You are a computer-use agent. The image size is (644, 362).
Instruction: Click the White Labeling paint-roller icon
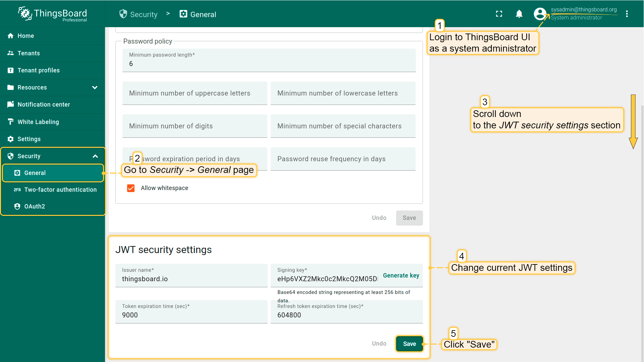[x=11, y=122]
